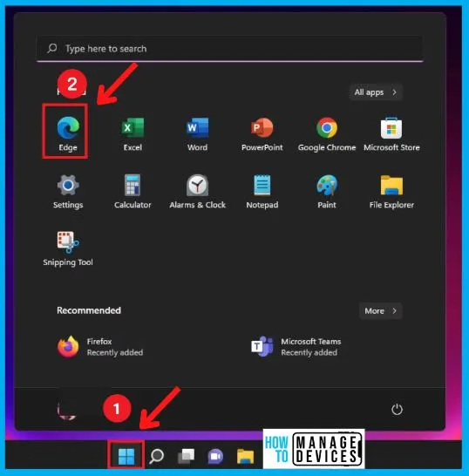Launch Notepad from pinned apps

[262, 191]
